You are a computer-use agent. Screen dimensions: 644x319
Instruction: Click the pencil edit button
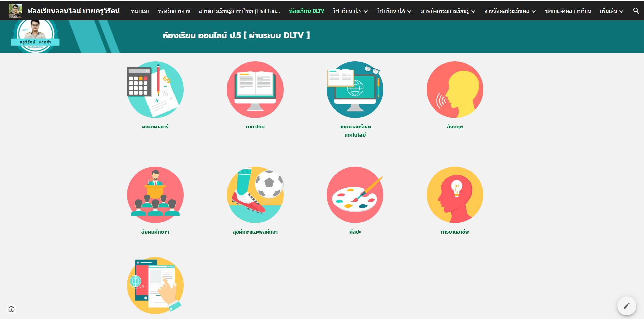626,306
